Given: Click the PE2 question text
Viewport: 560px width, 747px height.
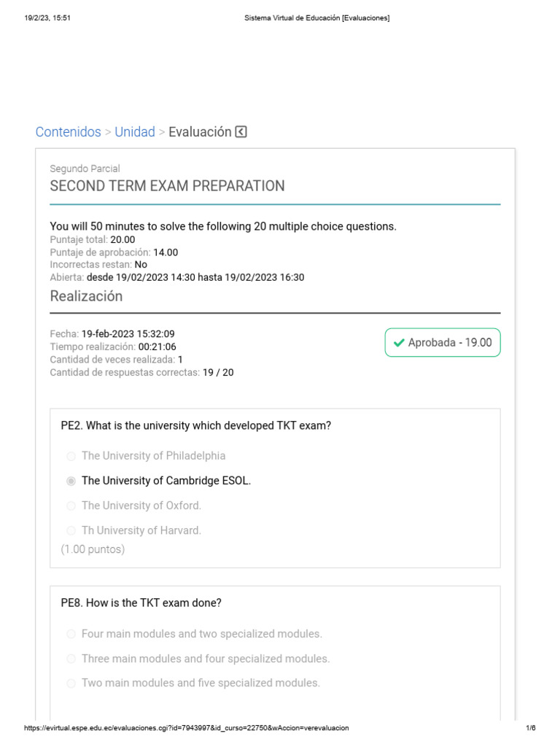Looking at the screenshot, I should click(195, 425).
